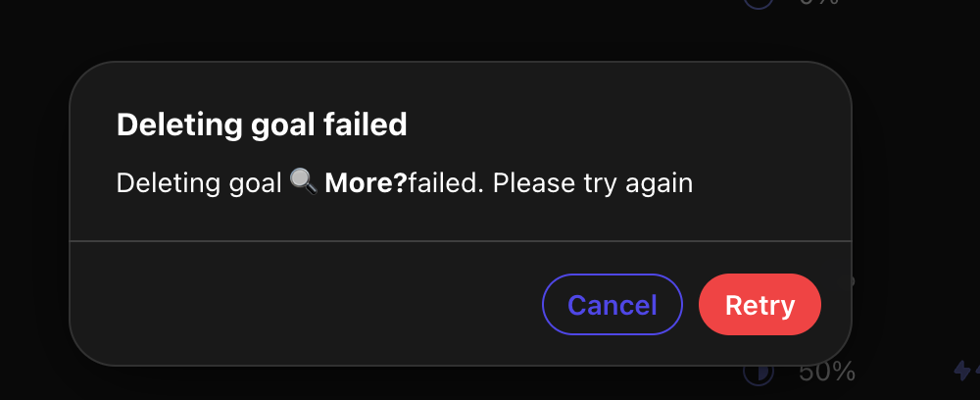This screenshot has height=400, width=980.
Task: Click the dimmed backdrop above the dialog
Action: point(375,30)
